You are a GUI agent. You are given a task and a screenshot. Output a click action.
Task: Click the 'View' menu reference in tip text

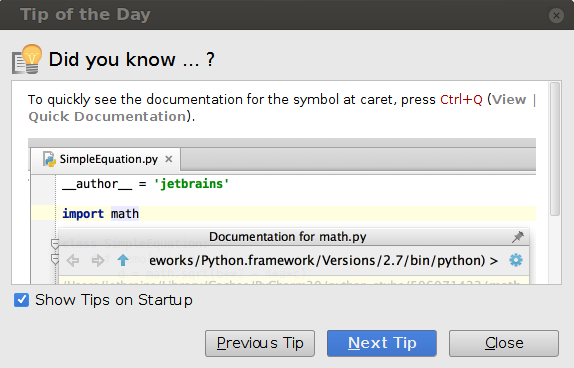point(509,100)
